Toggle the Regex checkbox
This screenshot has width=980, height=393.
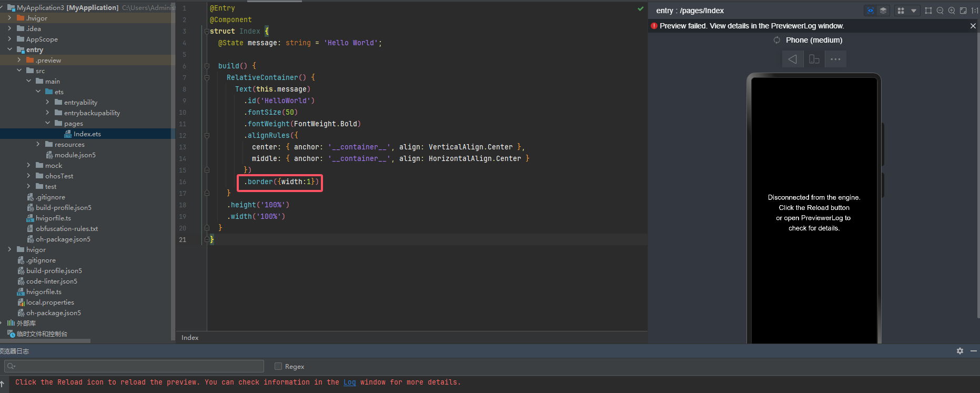pyautogui.click(x=278, y=366)
